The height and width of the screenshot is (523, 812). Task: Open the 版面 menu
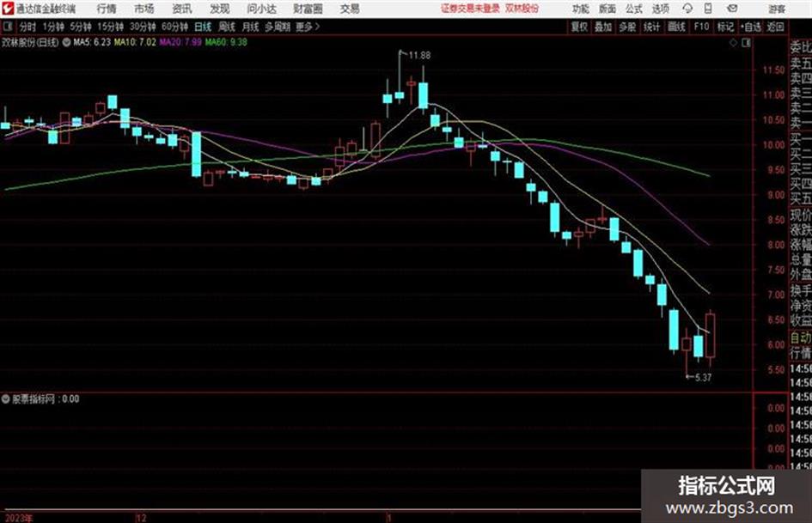point(607,9)
